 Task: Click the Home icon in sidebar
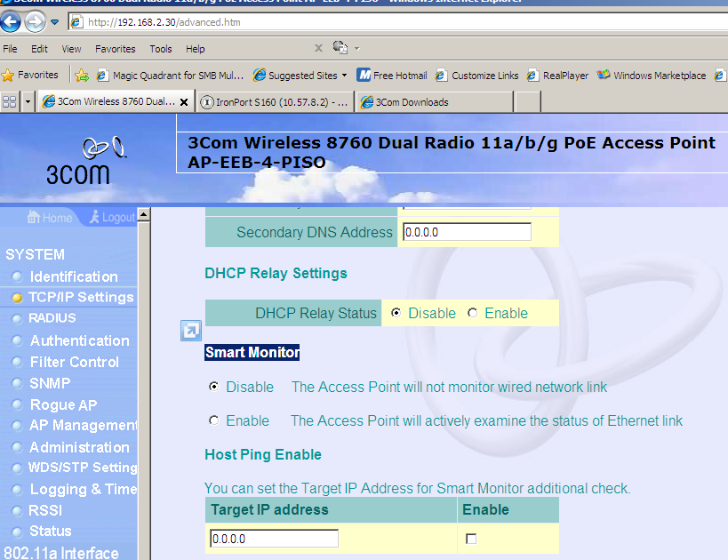(34, 216)
